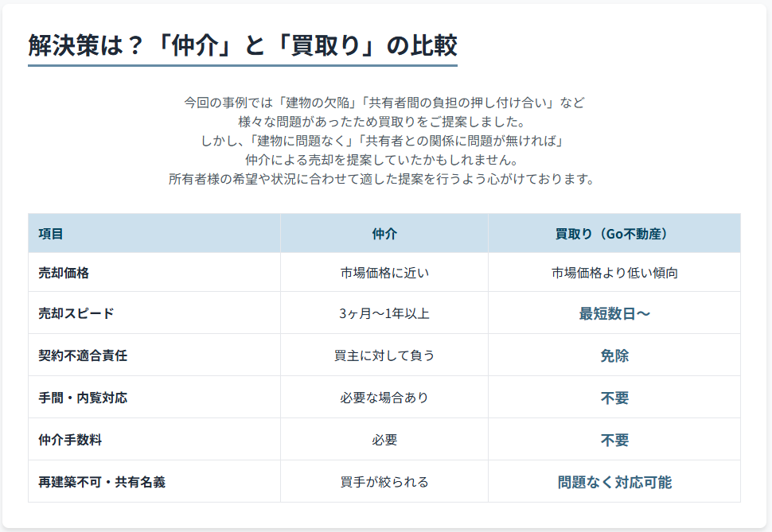Click the 買主に対して負う cell
This screenshot has height=532, width=772.
pos(384,355)
